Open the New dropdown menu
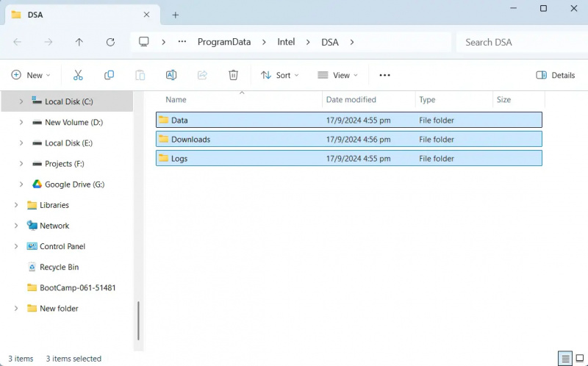The height and width of the screenshot is (366, 588). (x=31, y=75)
